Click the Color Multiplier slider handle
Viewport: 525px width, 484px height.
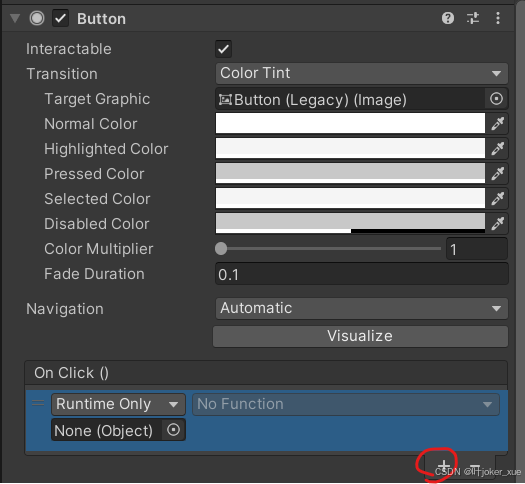tap(221, 249)
